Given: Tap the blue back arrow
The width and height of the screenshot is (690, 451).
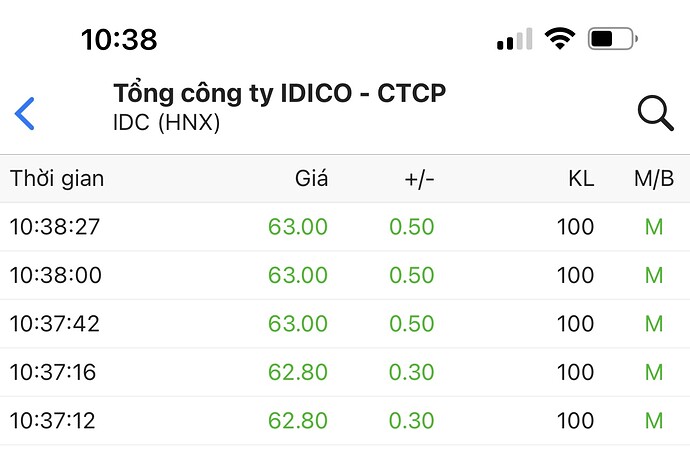Looking at the screenshot, I should 26,113.
